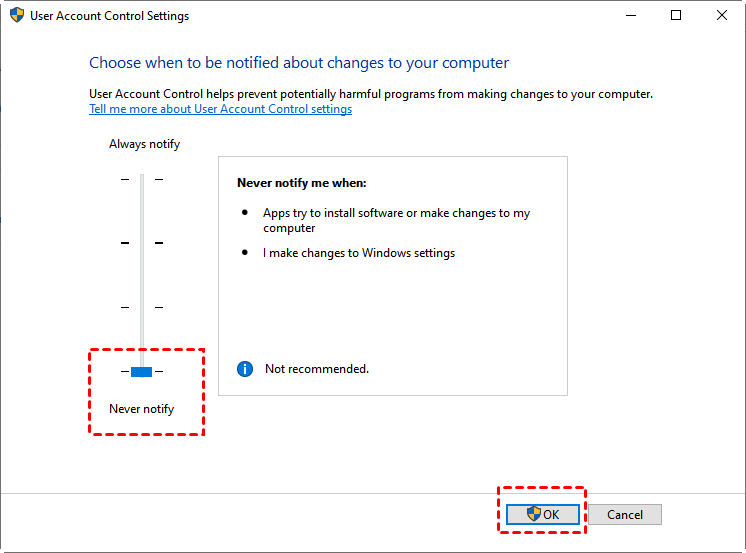Maximize the User Account Control Settings window

(676, 16)
